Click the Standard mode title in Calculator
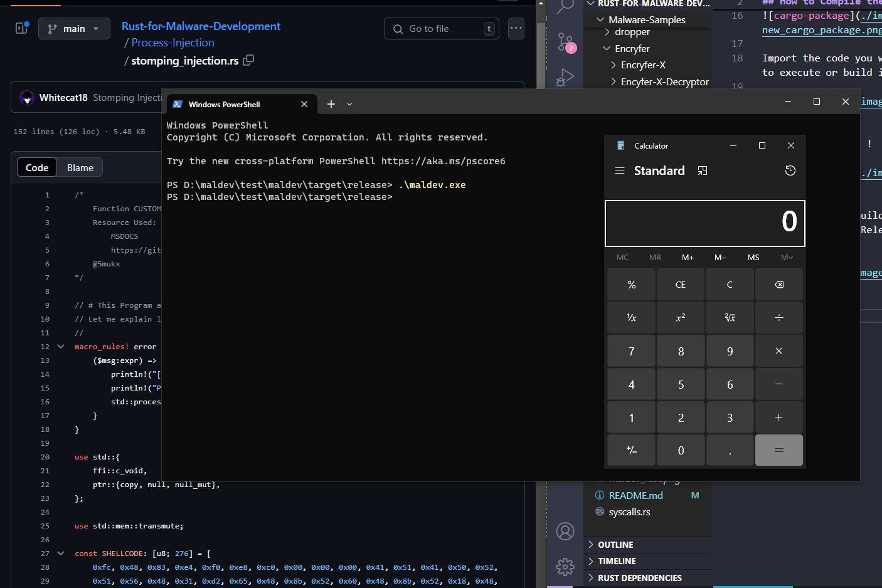Viewport: 882px width, 588px height. pyautogui.click(x=659, y=171)
